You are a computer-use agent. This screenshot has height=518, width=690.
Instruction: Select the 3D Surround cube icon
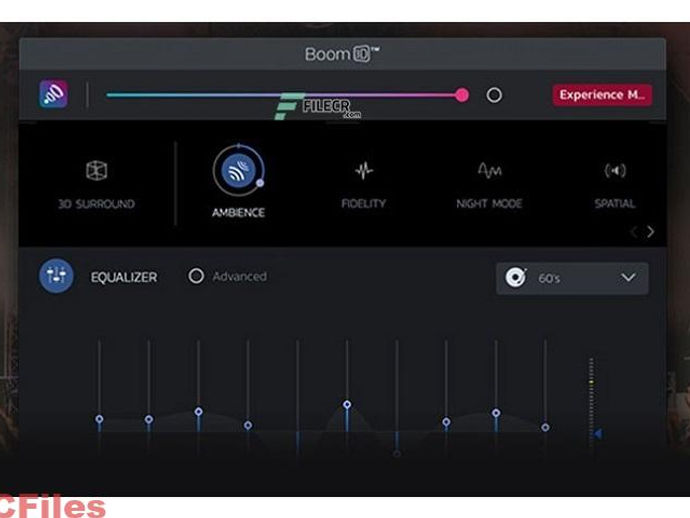click(x=96, y=170)
